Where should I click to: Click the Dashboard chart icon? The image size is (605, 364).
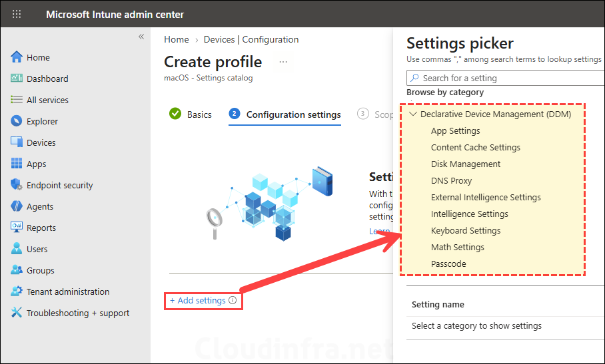pyautogui.click(x=17, y=79)
